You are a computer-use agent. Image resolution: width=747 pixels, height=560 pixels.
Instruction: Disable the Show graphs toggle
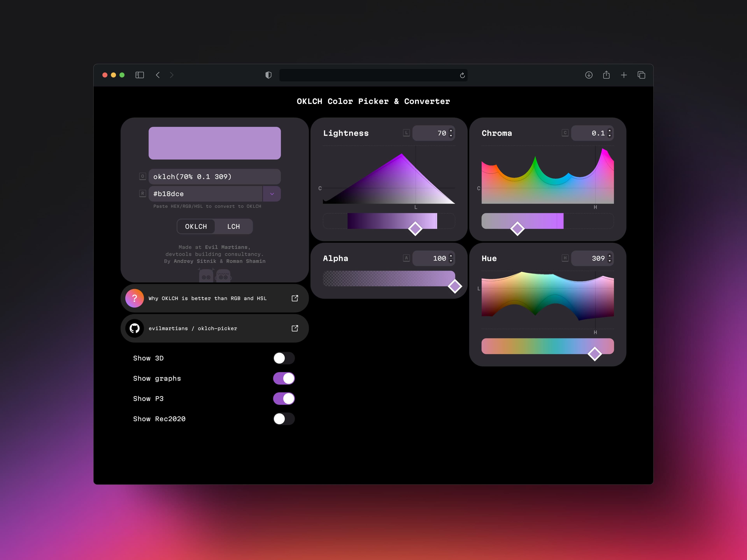click(284, 378)
